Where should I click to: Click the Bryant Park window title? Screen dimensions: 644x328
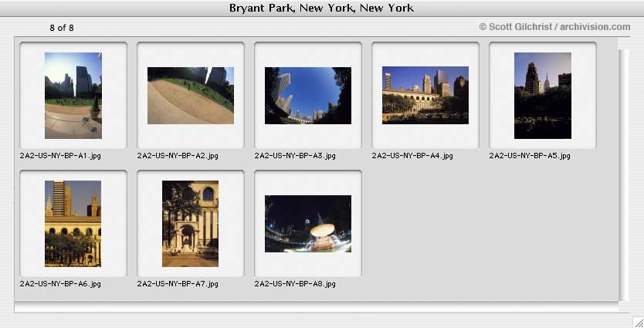coord(321,8)
